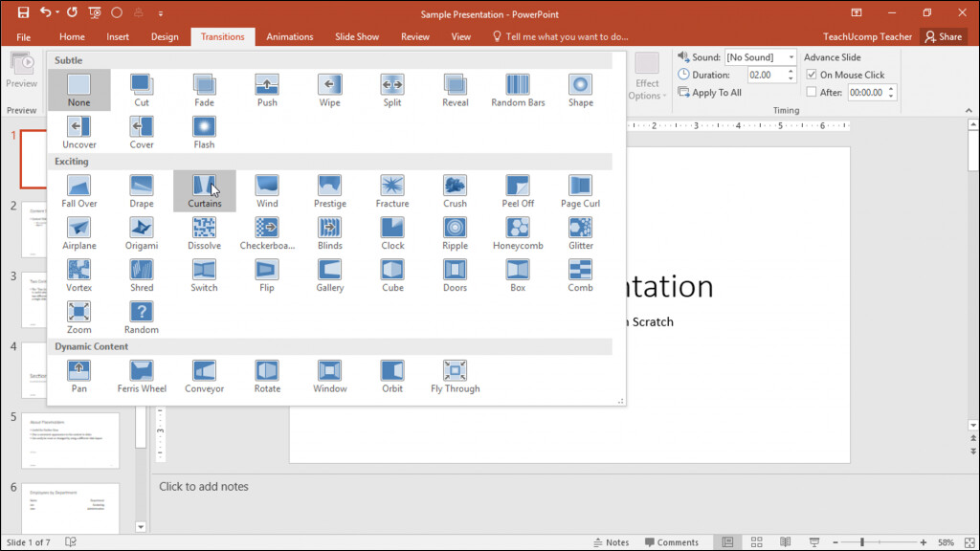
Task: Click the Apply To All button
Action: coord(710,92)
